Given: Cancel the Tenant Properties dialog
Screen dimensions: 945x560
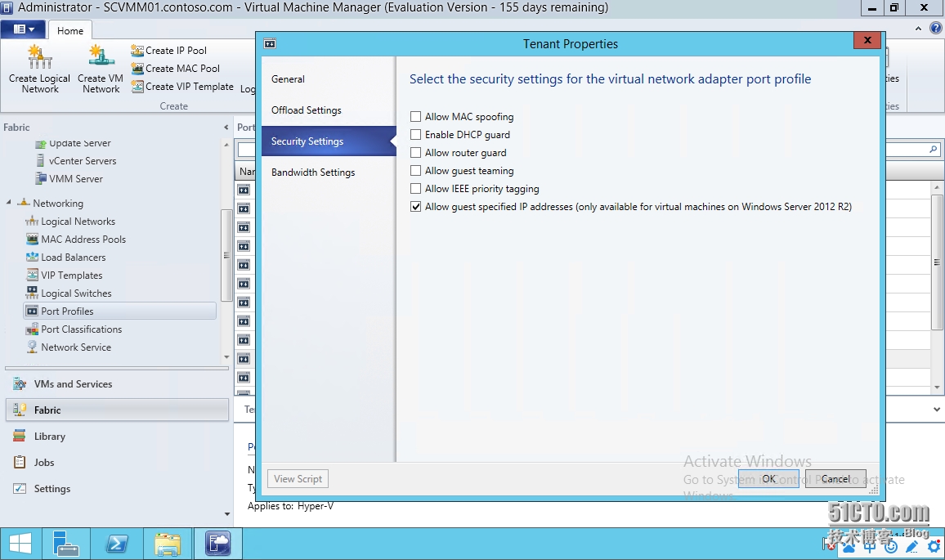Looking at the screenshot, I should (835, 478).
